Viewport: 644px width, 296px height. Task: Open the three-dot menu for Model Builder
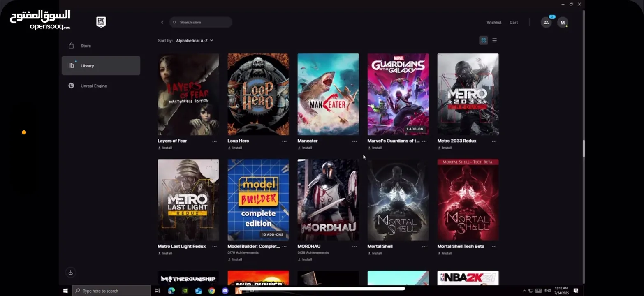[284, 247]
